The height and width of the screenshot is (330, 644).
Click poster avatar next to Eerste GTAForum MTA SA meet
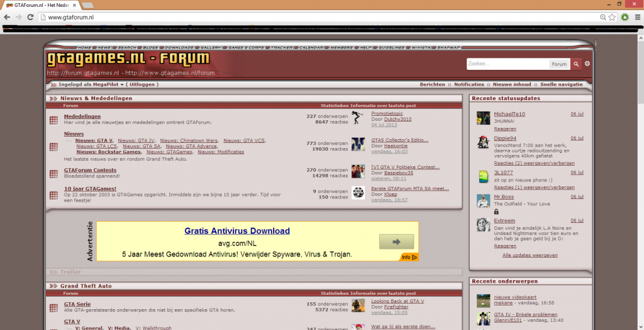[x=358, y=193]
